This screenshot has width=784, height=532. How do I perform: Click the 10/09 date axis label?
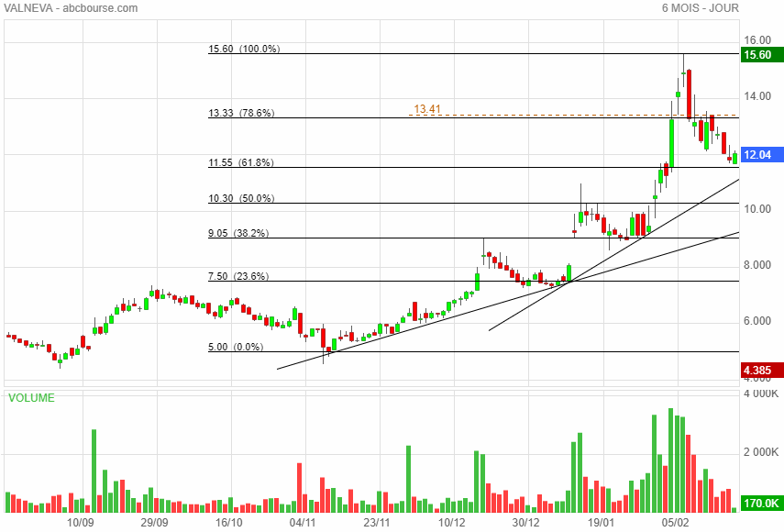tap(81, 523)
